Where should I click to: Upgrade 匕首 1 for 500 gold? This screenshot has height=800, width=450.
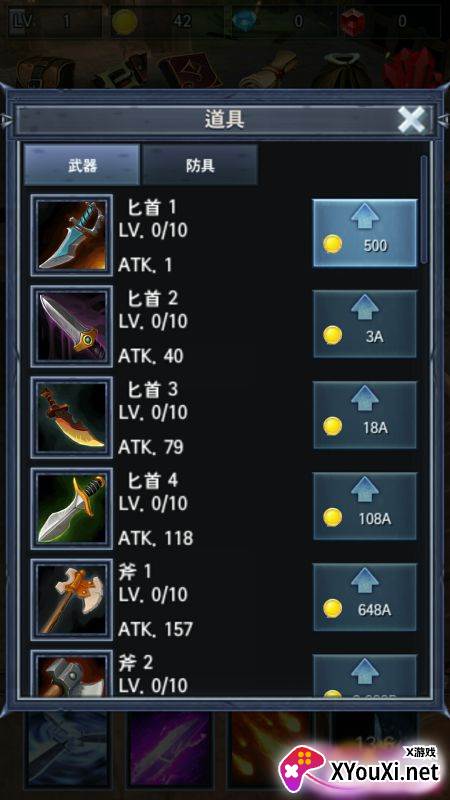point(365,233)
